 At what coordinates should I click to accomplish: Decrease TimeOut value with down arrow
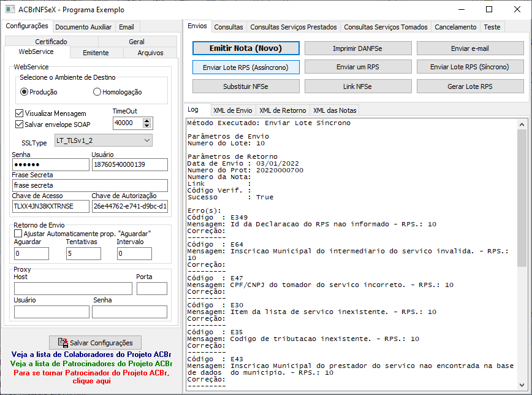pyautogui.click(x=146, y=125)
